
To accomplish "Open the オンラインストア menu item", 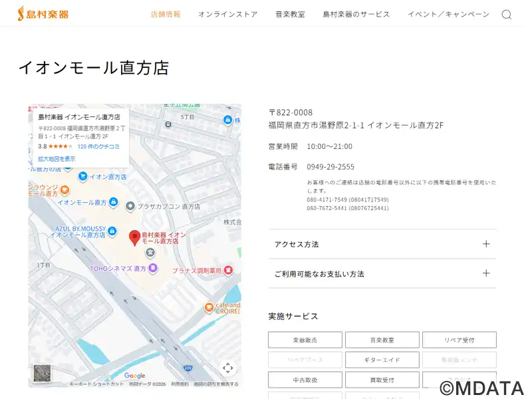I will [227, 15].
